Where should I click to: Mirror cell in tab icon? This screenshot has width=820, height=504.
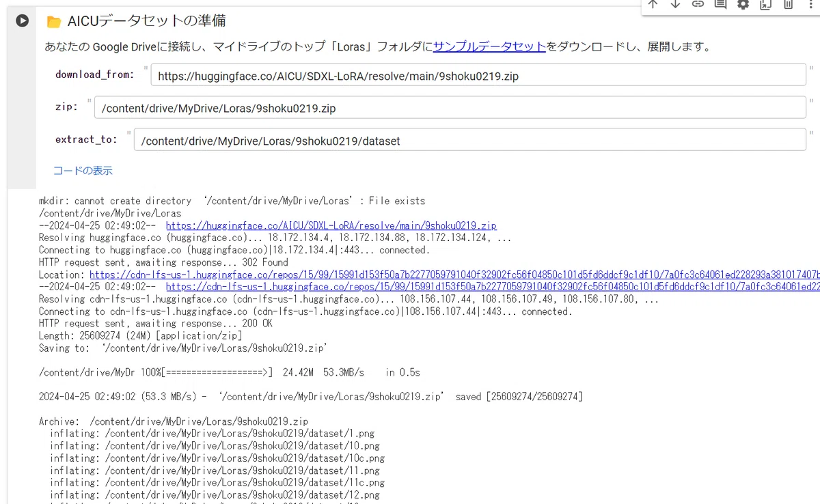pyautogui.click(x=765, y=4)
